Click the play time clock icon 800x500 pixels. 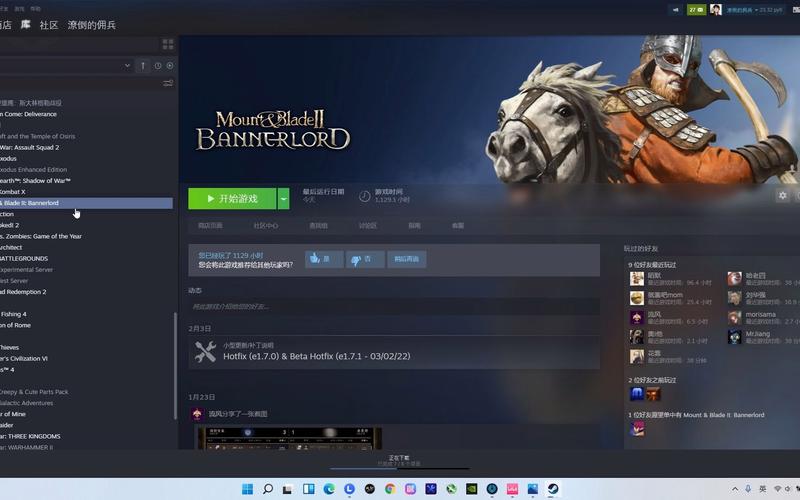coord(364,196)
